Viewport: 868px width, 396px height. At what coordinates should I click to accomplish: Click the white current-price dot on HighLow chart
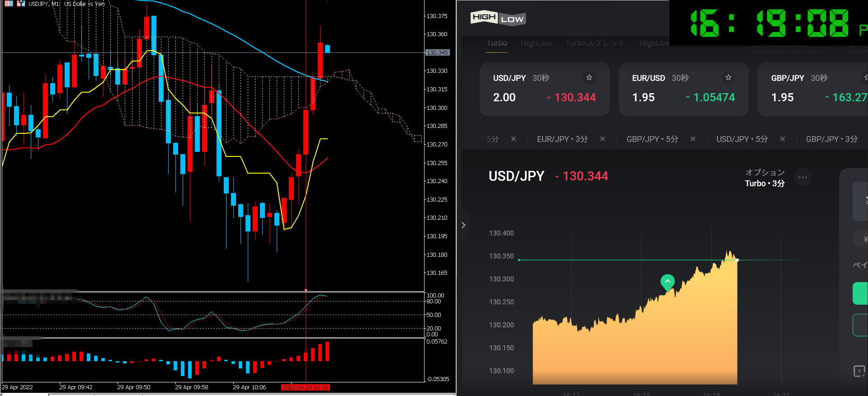(737, 260)
